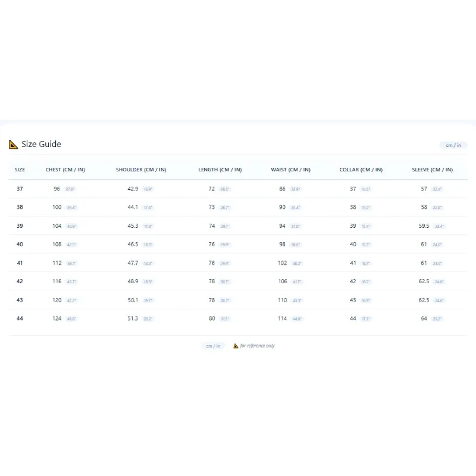Select size 44 in the SIZE column
The image size is (476, 476).
click(20, 318)
